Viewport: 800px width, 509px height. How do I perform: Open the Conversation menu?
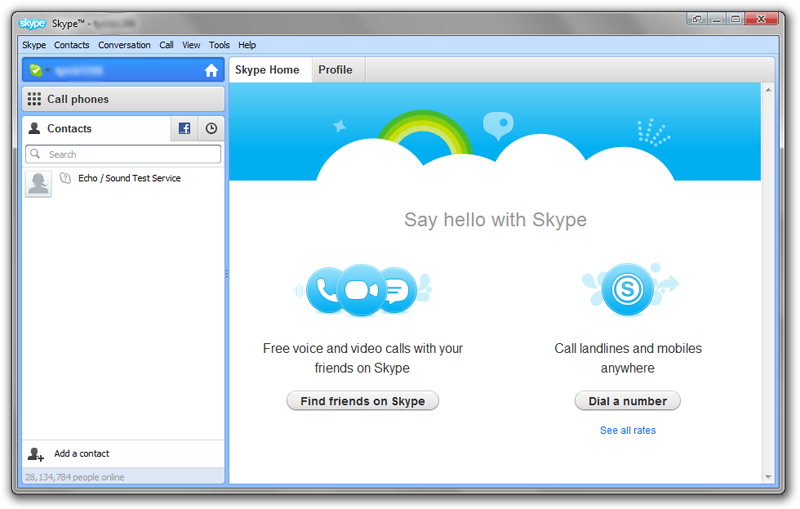click(124, 45)
